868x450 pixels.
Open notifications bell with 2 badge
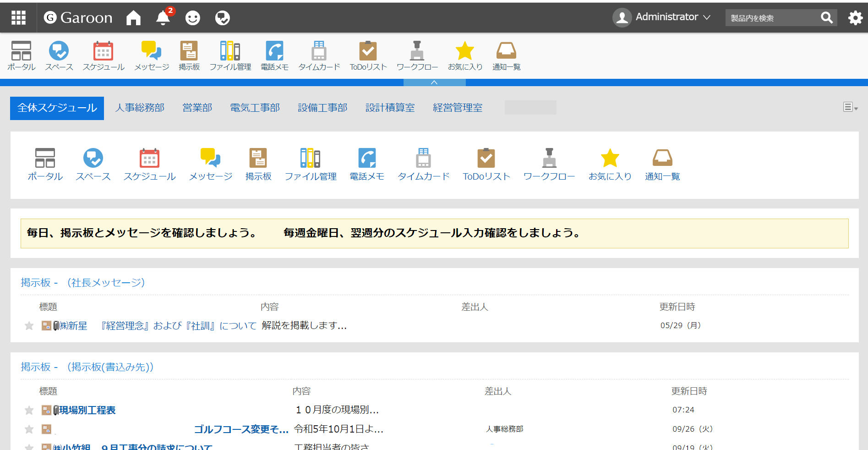pos(163,18)
